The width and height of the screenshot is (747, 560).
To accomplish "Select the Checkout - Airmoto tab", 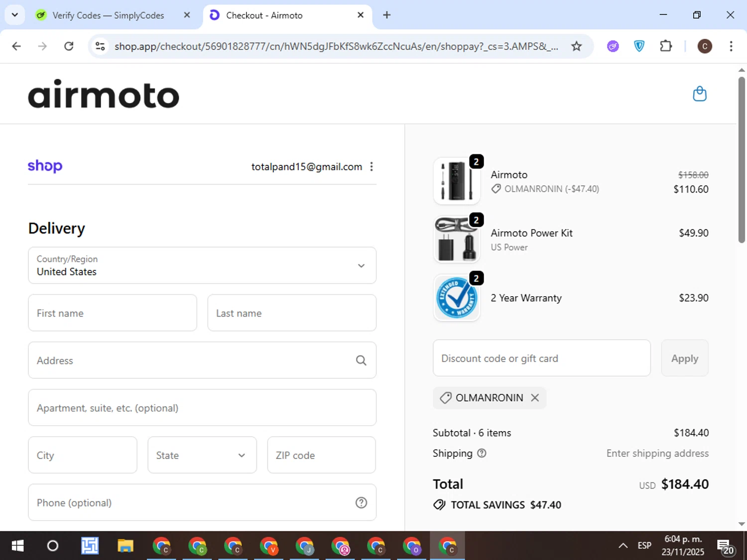I will pyautogui.click(x=286, y=15).
